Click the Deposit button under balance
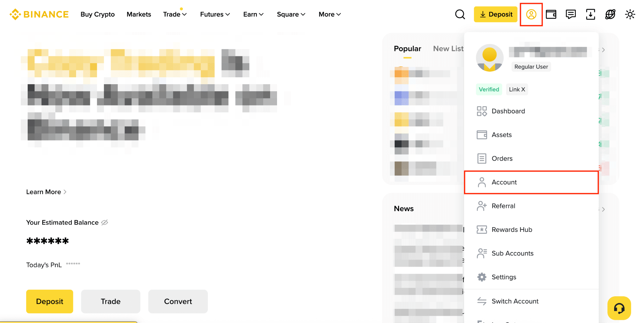 (x=50, y=302)
